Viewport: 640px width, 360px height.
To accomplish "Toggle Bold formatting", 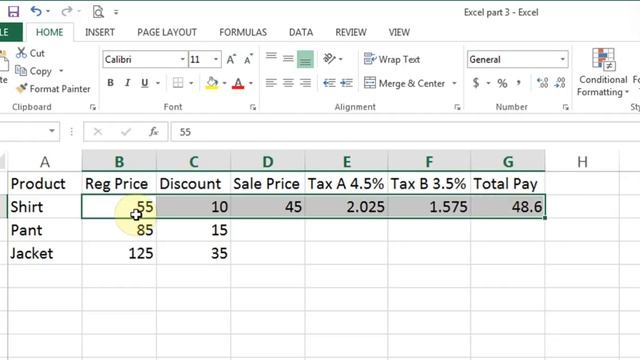I will 110,83.
